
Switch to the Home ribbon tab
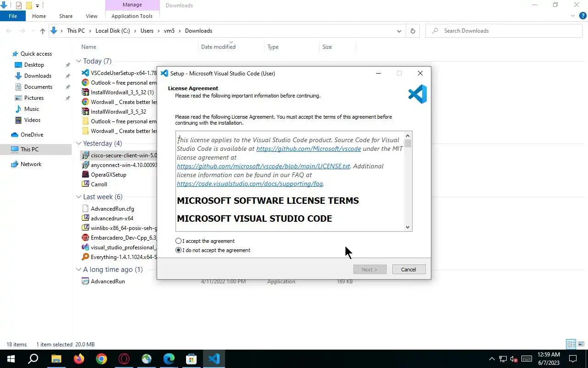39,16
